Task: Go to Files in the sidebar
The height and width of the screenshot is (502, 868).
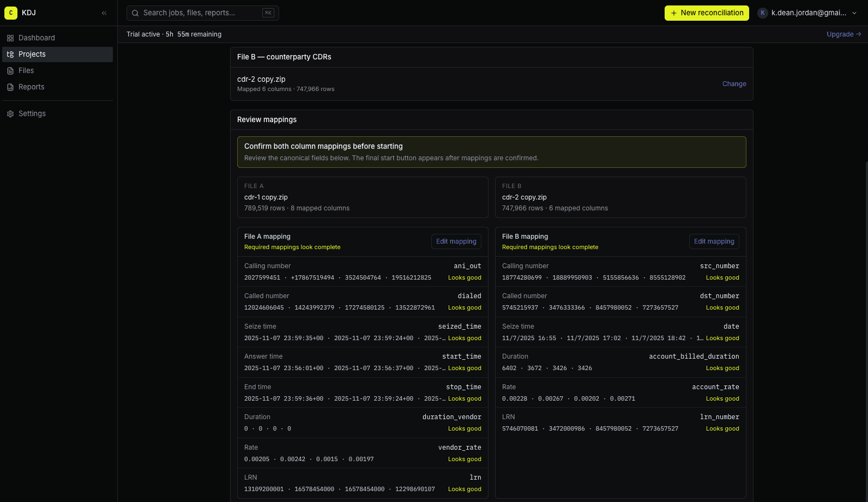Action: (57, 70)
